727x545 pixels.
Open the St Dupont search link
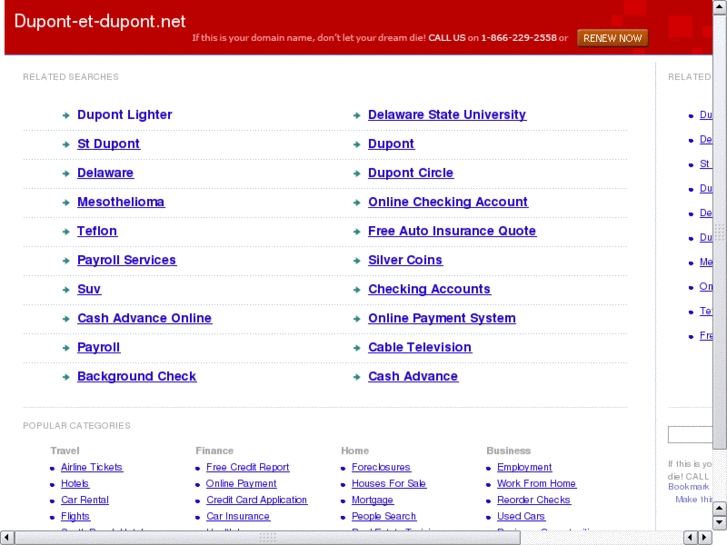pos(108,144)
